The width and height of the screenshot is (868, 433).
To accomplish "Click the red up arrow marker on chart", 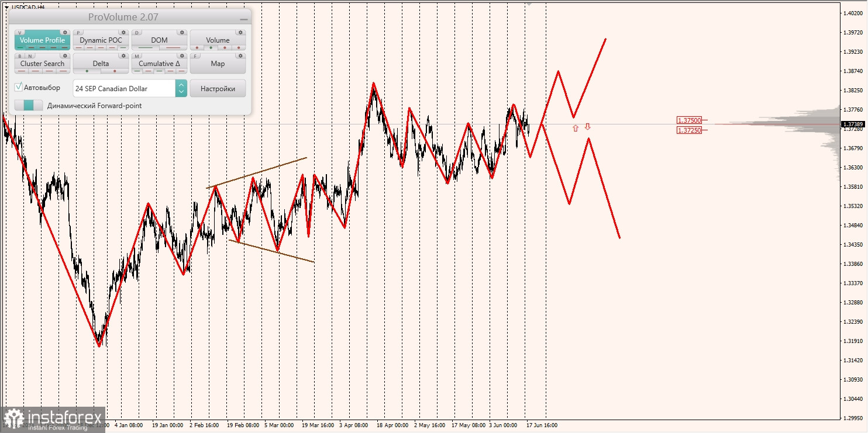I will pyautogui.click(x=576, y=128).
